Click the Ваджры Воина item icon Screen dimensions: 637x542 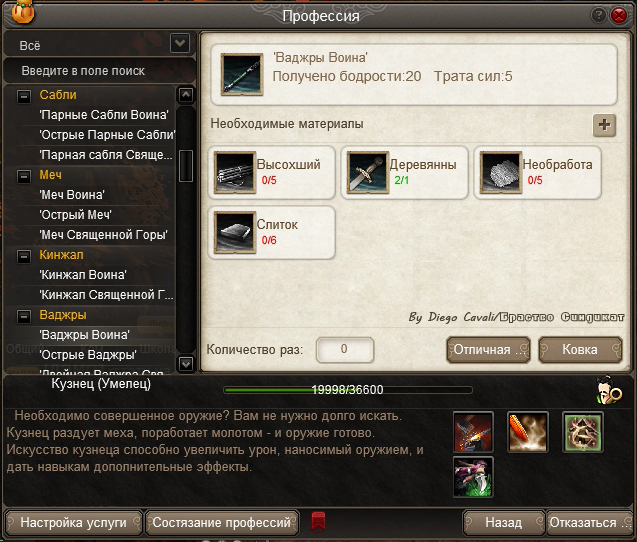(242, 74)
